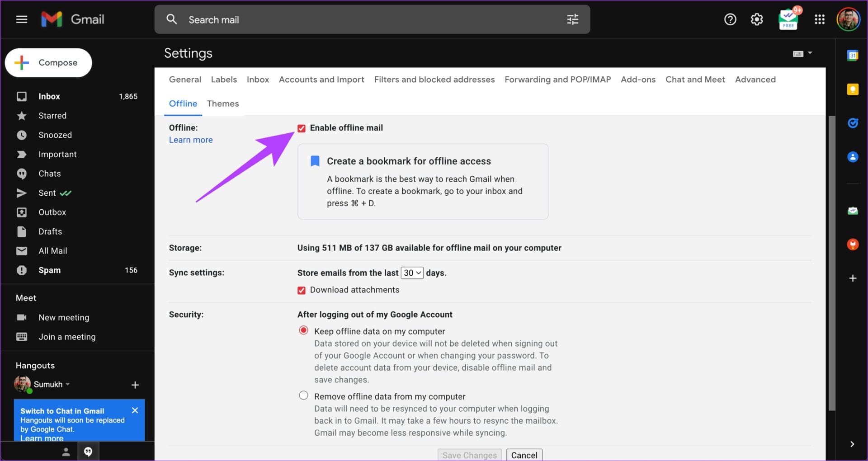This screenshot has width=868, height=461.
Task: Click Save Changes button
Action: pyautogui.click(x=470, y=455)
